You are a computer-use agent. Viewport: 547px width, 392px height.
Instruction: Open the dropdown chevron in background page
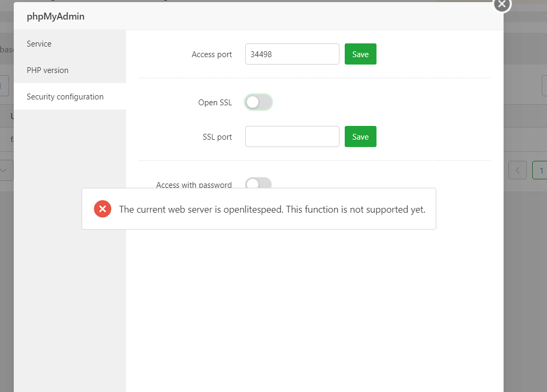pos(4,170)
